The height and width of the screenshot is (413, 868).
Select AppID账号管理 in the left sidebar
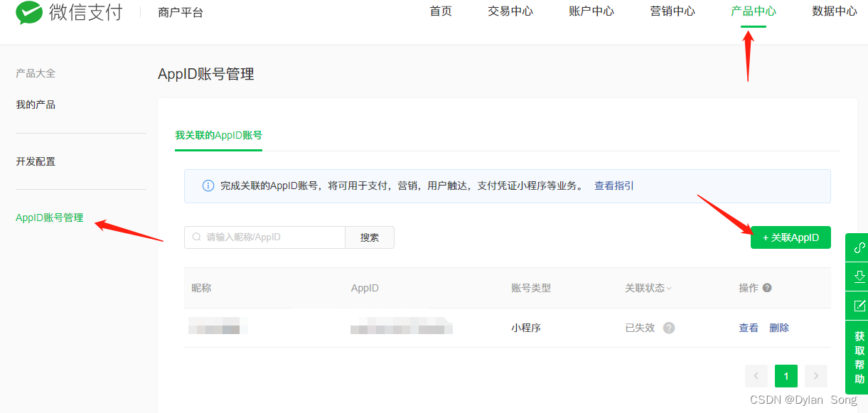[x=50, y=218]
